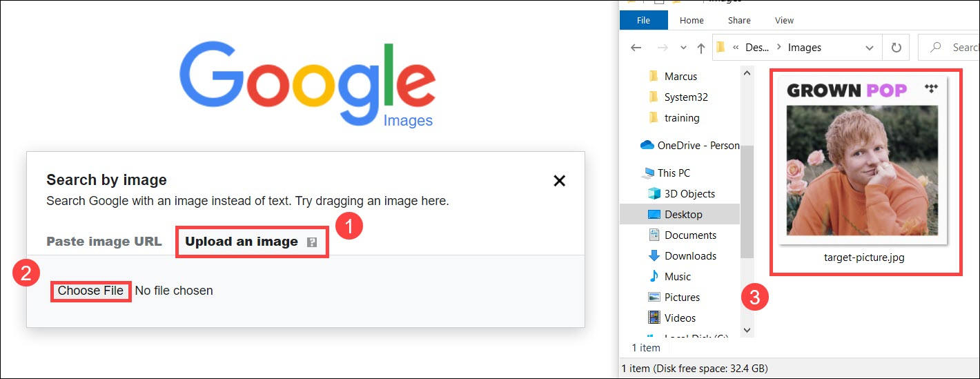
Task: Click navigation pane scrollbar up arrow
Action: click(x=747, y=72)
